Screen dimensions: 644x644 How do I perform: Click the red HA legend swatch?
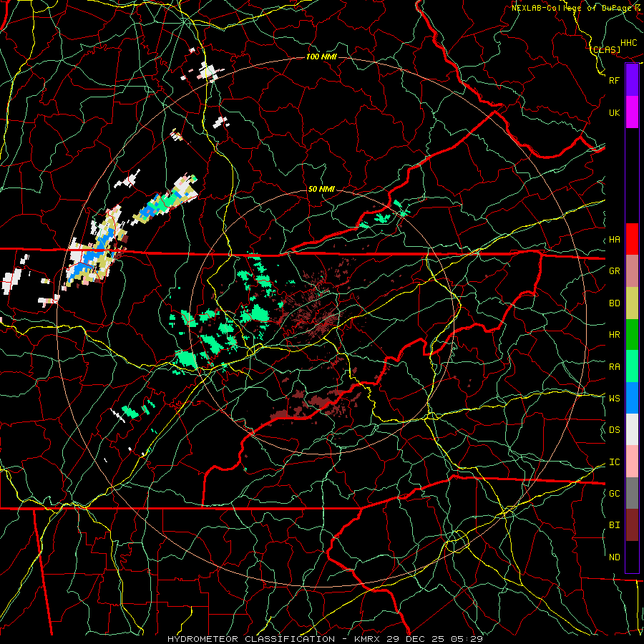point(632,239)
